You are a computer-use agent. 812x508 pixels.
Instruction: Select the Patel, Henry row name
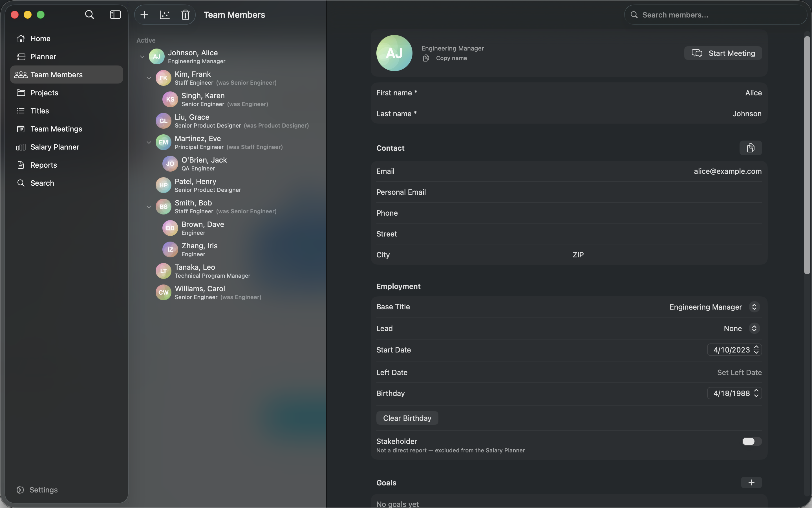[195, 181]
